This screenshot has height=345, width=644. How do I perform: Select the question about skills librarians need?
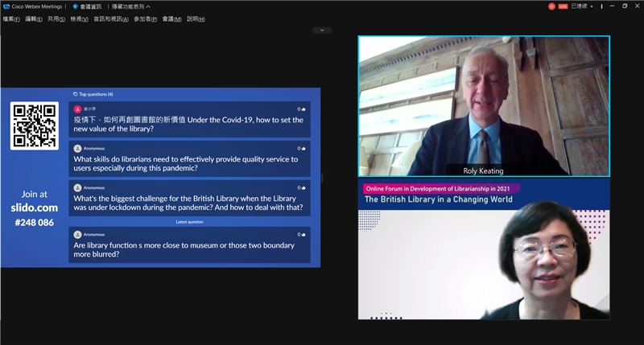(x=189, y=158)
